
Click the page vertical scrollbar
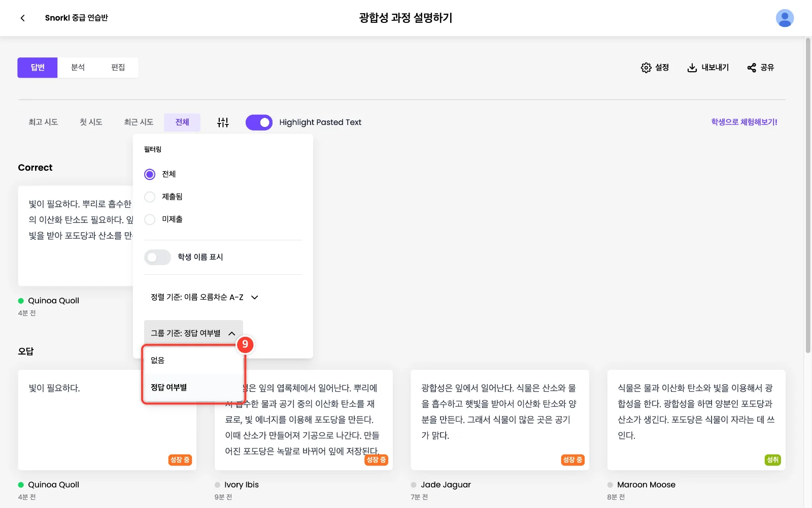808,195
